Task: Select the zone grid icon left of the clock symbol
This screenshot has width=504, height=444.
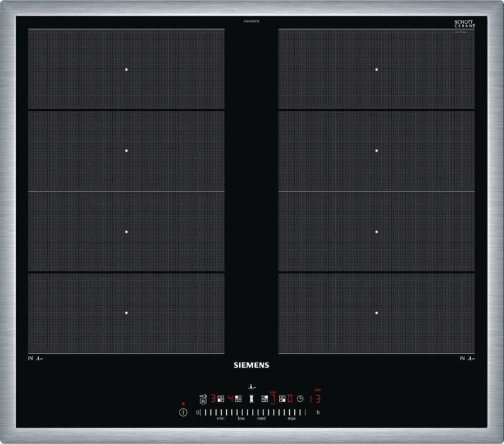Action: [x=283, y=398]
